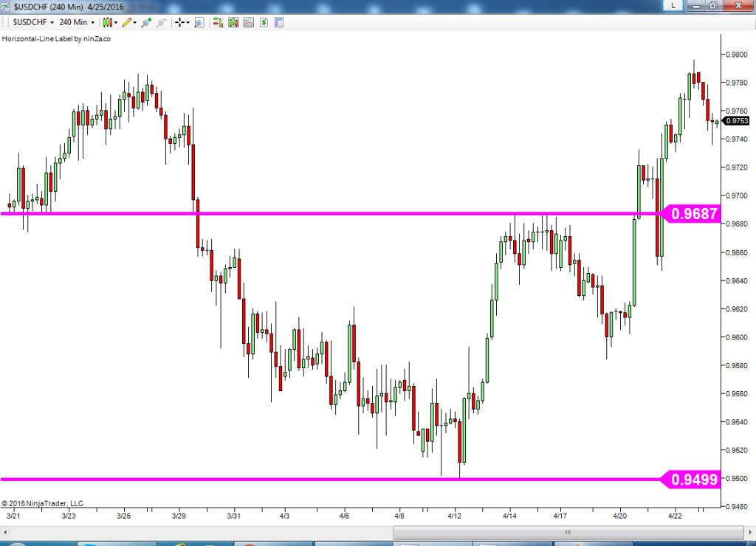
Task: Click the 0.9720 price axis label
Action: coord(737,167)
